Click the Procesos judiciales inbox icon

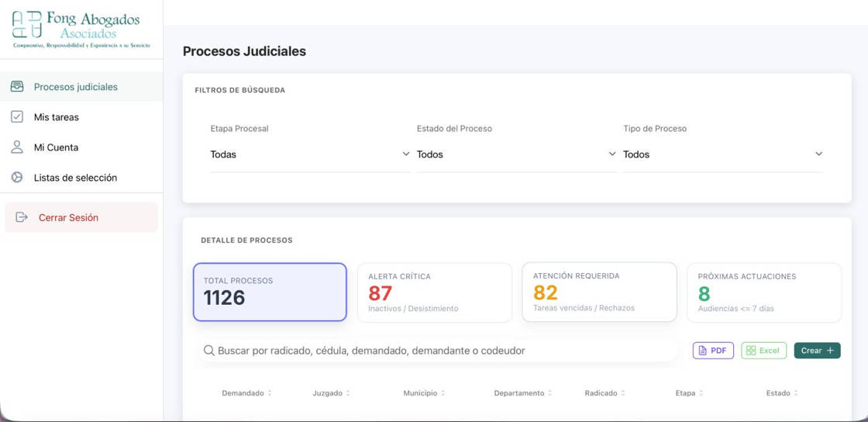17,86
